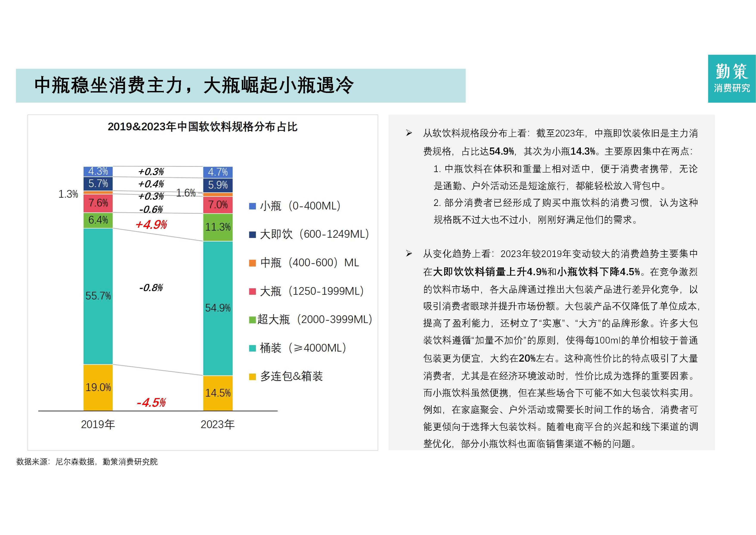Click the source note 数据来源：尼尔森数据，勤策消费研究院
The height and width of the screenshot is (535, 756).
(87, 462)
